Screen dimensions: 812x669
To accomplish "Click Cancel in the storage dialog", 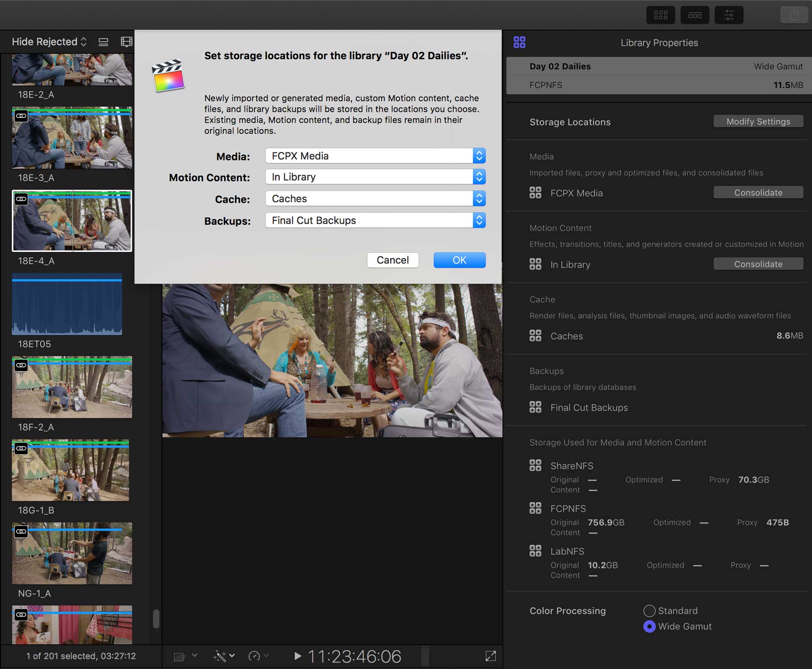I will pyautogui.click(x=392, y=260).
